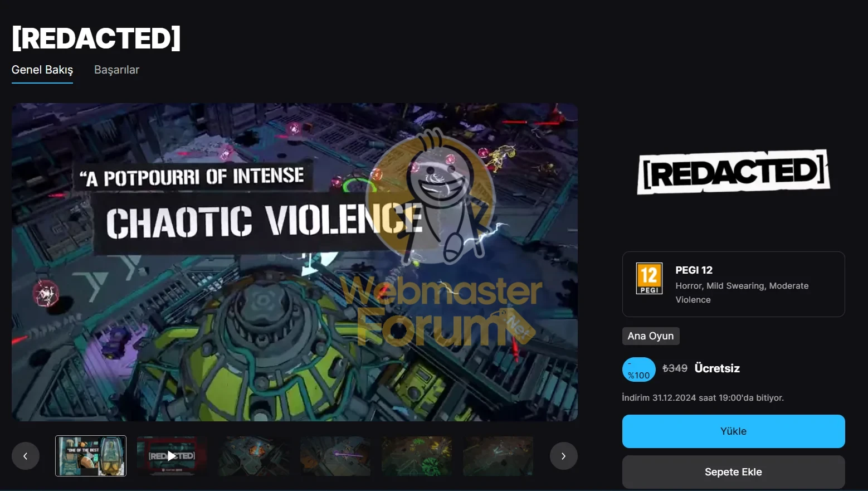Click the [REDACTED] game logo image
Image resolution: width=868 pixels, height=491 pixels.
pos(733,172)
